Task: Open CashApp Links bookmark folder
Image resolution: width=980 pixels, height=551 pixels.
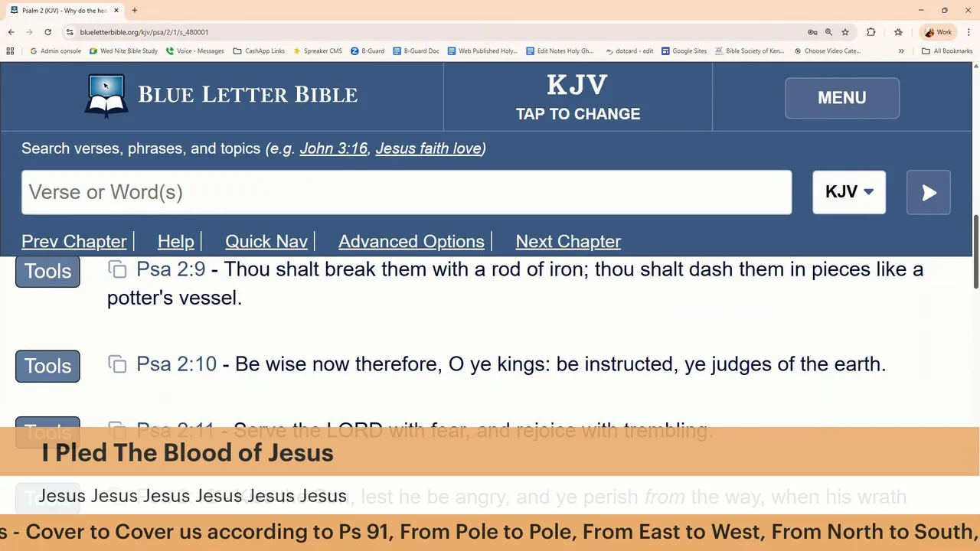Action: (x=259, y=51)
